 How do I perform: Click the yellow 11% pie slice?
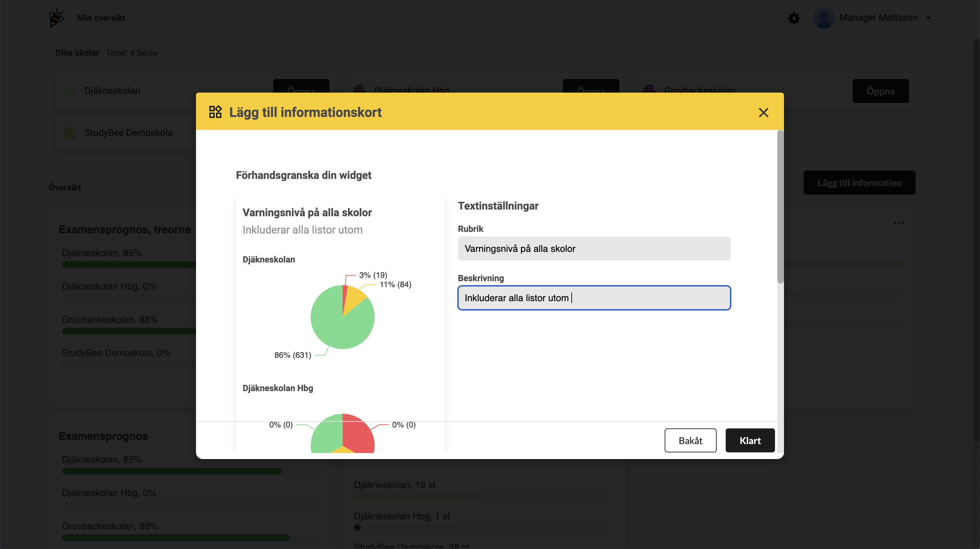point(354,299)
